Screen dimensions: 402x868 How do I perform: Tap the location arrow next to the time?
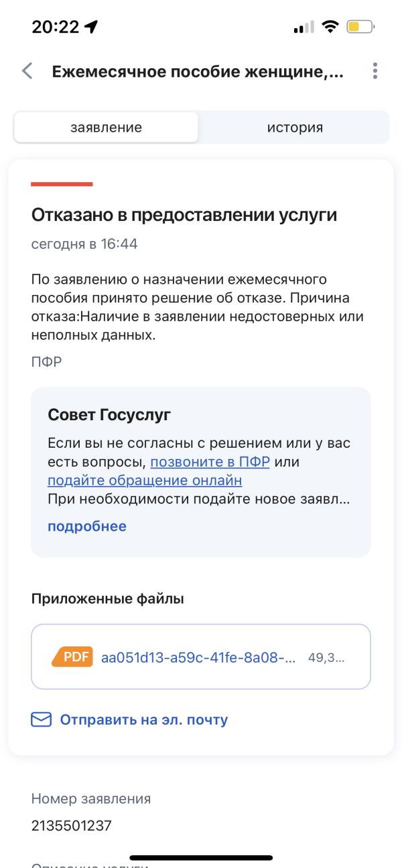pos(90,27)
